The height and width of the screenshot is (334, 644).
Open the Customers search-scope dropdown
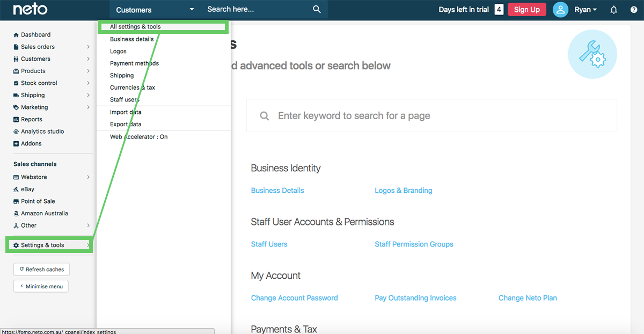155,10
